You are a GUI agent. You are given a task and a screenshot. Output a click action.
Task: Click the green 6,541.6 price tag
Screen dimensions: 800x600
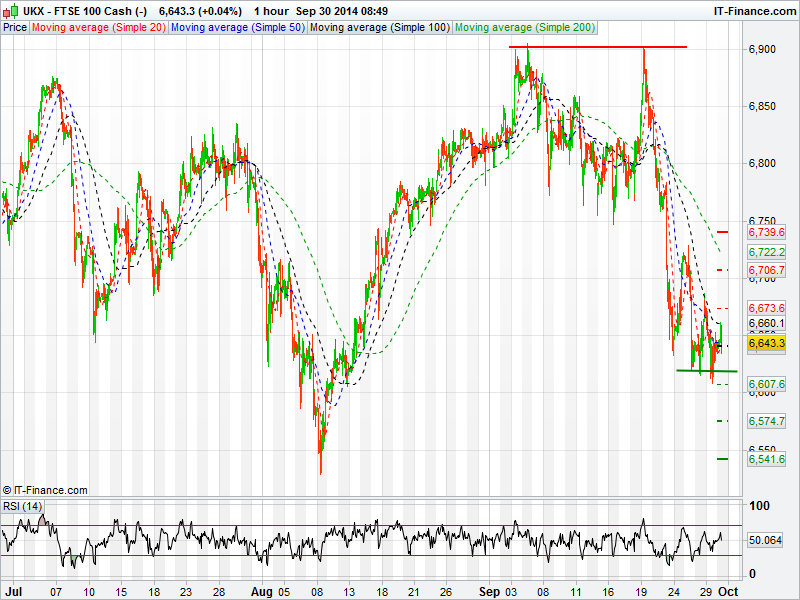(767, 458)
